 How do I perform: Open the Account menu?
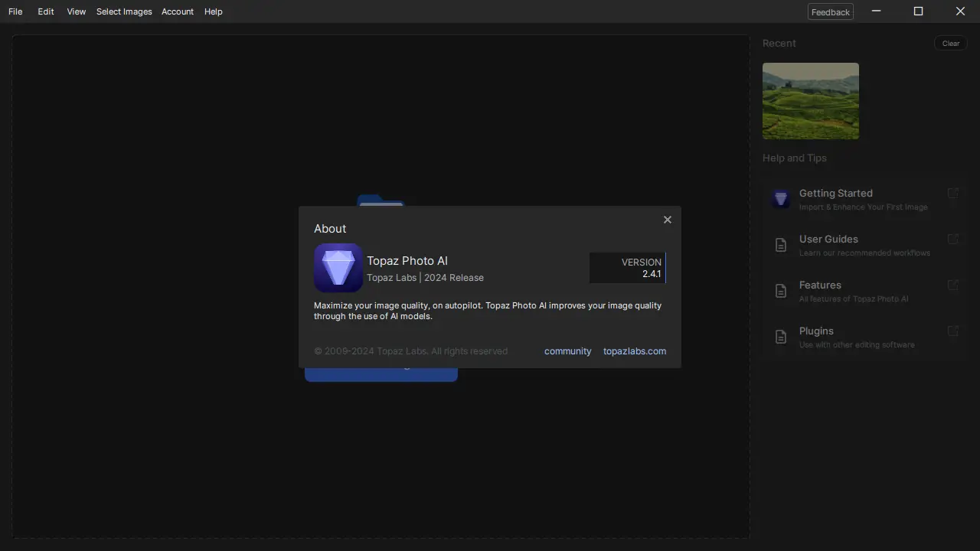pyautogui.click(x=178, y=11)
